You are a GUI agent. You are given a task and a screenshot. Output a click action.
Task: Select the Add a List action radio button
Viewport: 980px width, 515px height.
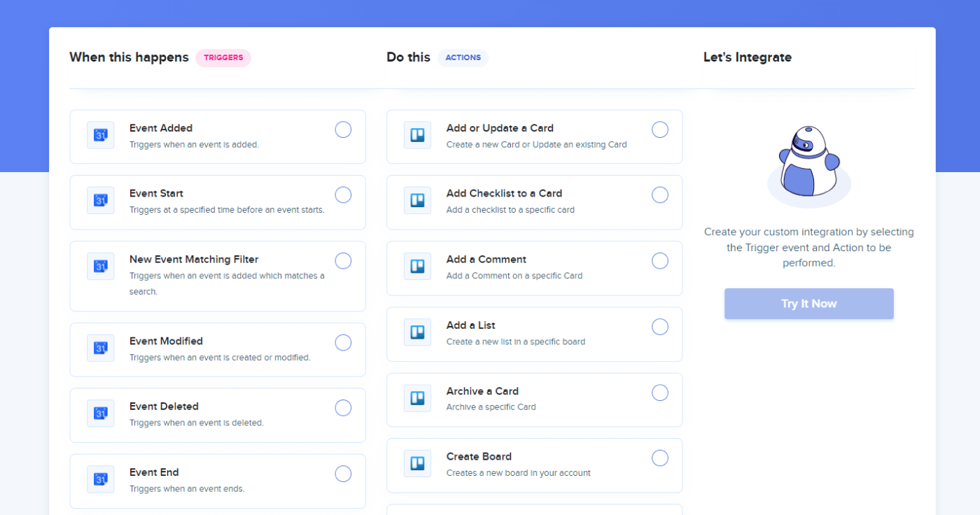pyautogui.click(x=660, y=326)
